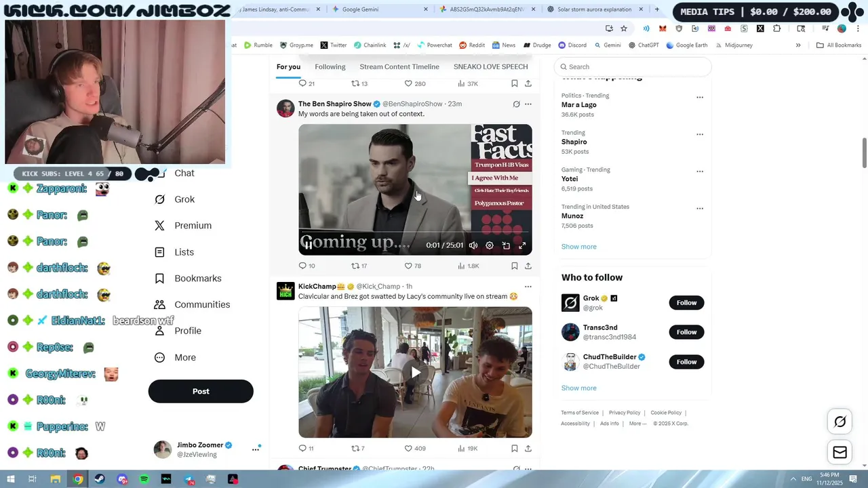The width and height of the screenshot is (868, 488).
Task: Share the KickChamp post
Action: (x=528, y=448)
